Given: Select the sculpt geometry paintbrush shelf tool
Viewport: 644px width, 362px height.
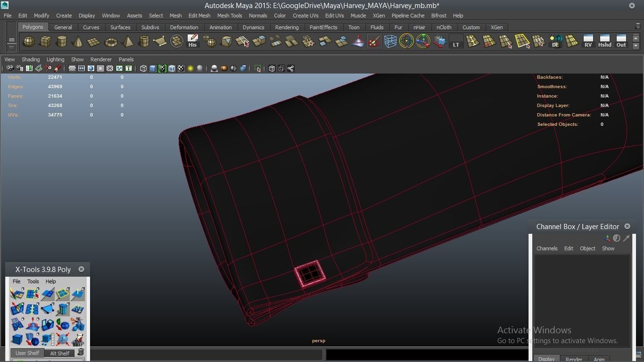Looking at the screenshot, I should tap(374, 41).
